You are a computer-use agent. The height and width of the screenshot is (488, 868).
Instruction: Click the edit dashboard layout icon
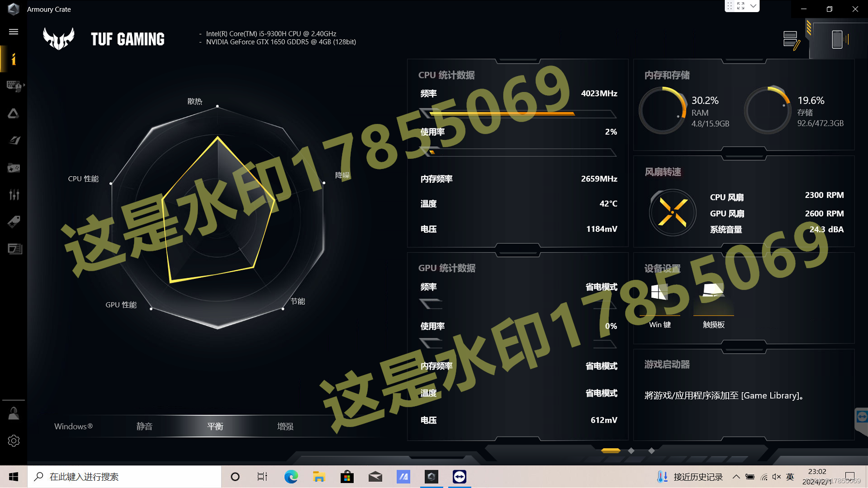pos(791,40)
